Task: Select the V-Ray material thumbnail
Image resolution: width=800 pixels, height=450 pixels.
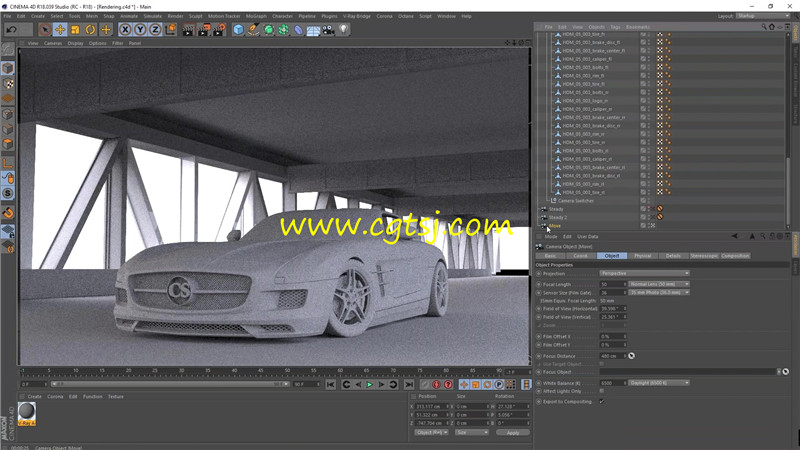Action: point(27,414)
